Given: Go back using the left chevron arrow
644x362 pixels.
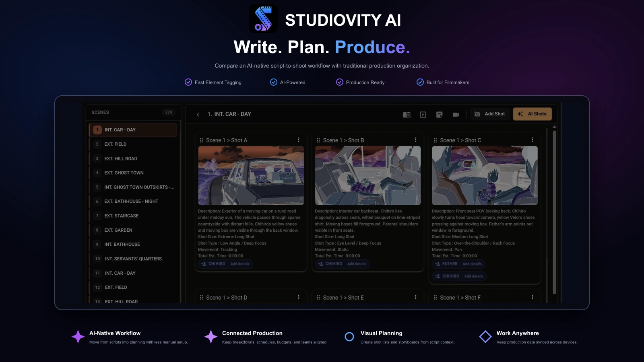Looking at the screenshot, I should (198, 115).
